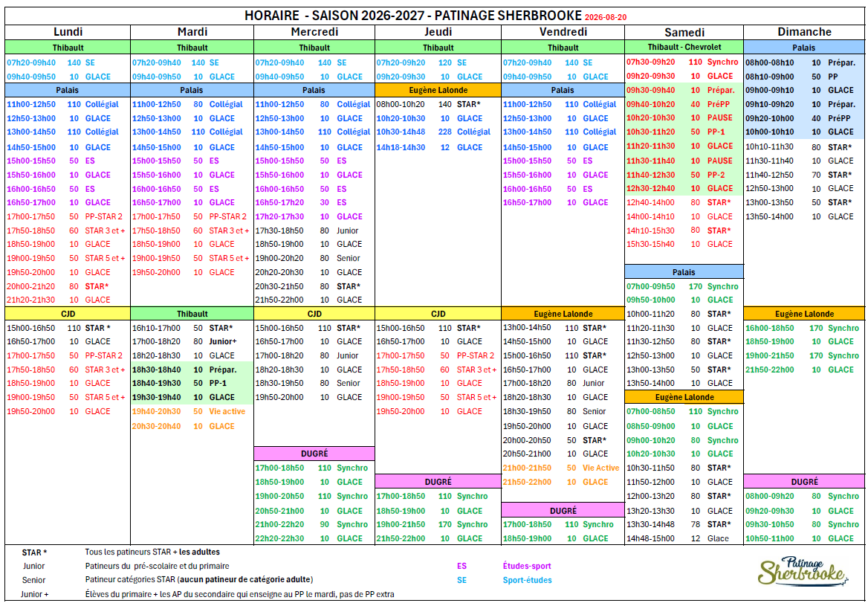Click the '14h48-15h00' Glace time on Samedi
868x603 pixels.
click(651, 538)
